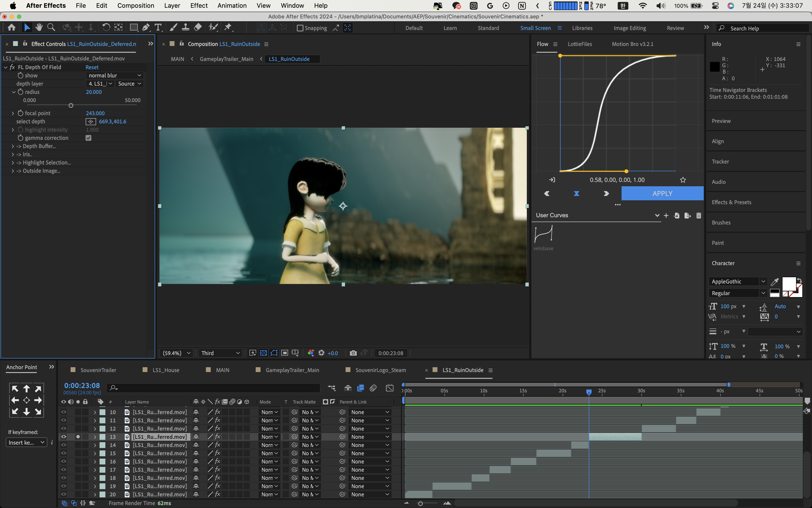This screenshot has width=812, height=508.
Task: Hide layer 13 with its eye toggle
Action: click(63, 437)
